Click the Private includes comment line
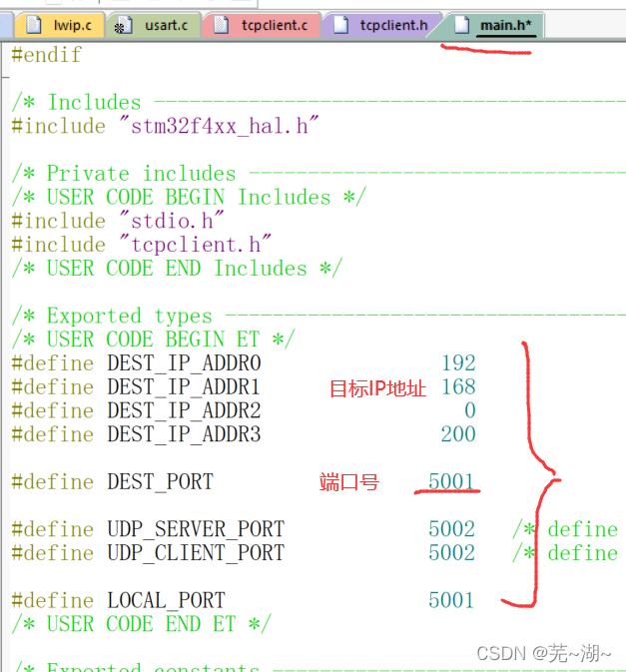626x672 pixels. click(318, 174)
